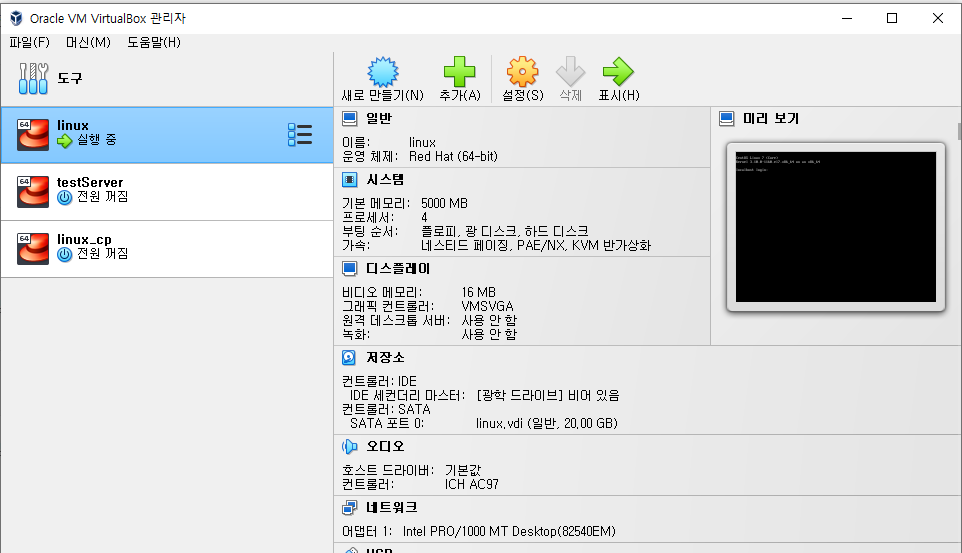Click the Storage (저장소) section icon
This screenshot has height=553, width=962.
[349, 357]
